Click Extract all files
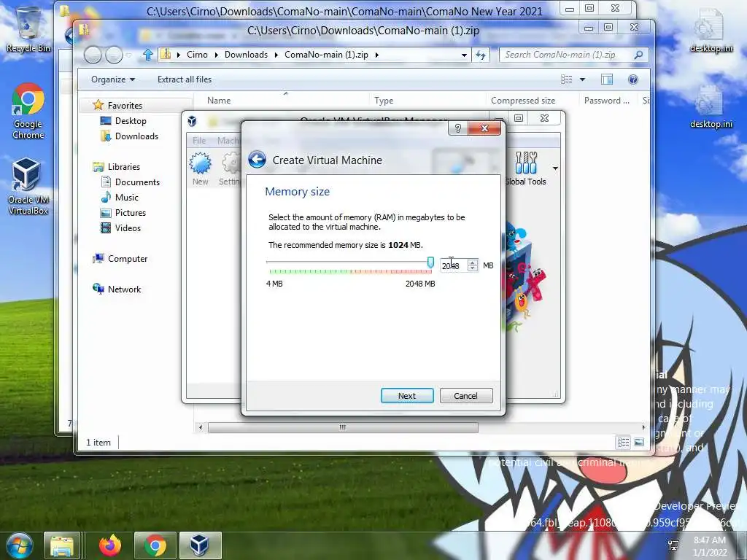Image resolution: width=747 pixels, height=560 pixels. [x=185, y=79]
